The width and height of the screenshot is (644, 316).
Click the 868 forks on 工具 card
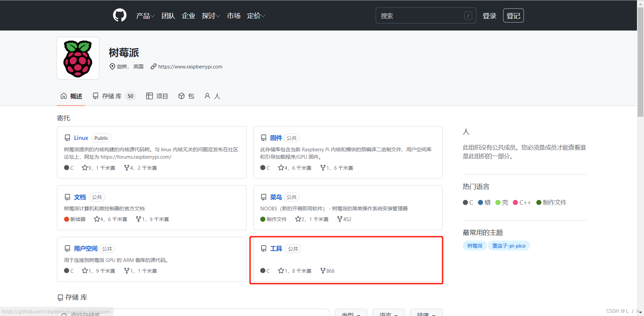pyautogui.click(x=327, y=271)
